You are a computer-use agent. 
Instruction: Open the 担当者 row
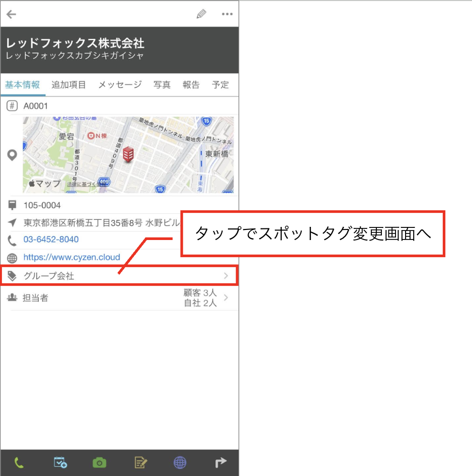(x=119, y=298)
